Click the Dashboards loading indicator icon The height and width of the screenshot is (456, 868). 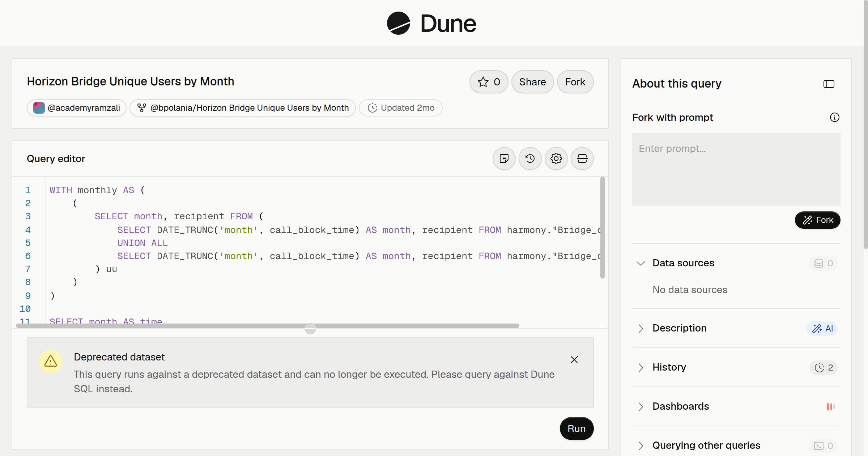click(831, 407)
